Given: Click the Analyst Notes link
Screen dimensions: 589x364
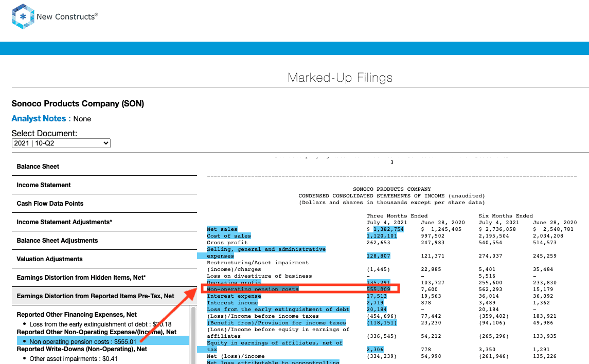Looking at the screenshot, I should 41,119.
